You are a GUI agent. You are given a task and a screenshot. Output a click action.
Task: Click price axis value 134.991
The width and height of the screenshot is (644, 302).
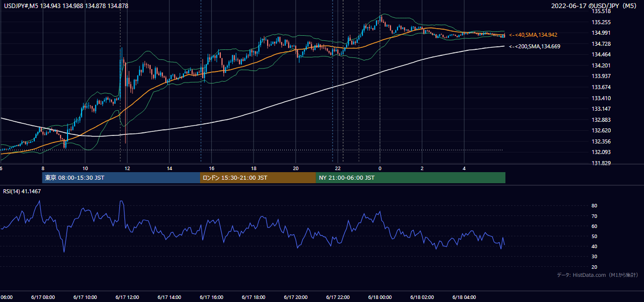pos(602,33)
